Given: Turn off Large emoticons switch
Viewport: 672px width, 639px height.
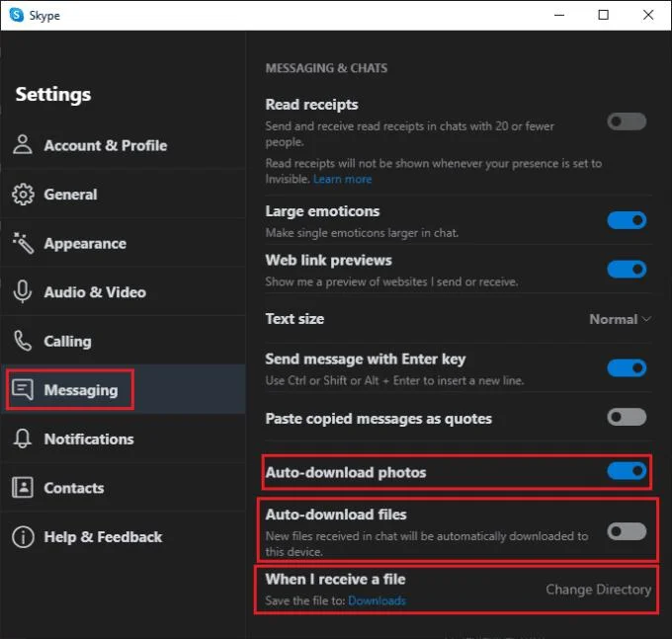Looking at the screenshot, I should click(627, 220).
